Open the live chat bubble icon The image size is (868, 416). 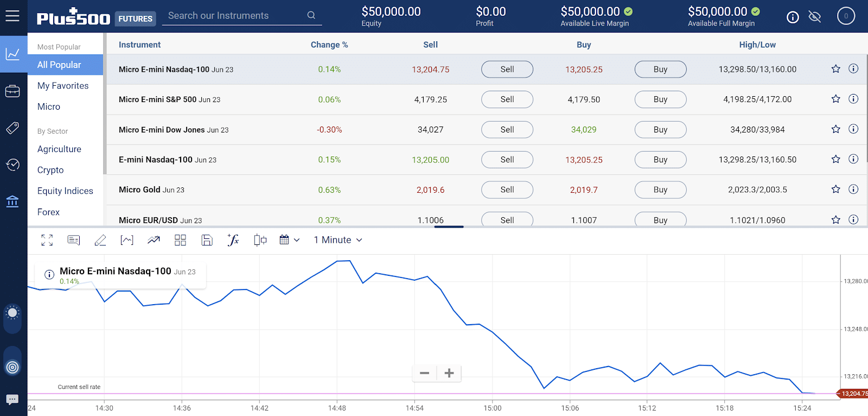point(12,399)
